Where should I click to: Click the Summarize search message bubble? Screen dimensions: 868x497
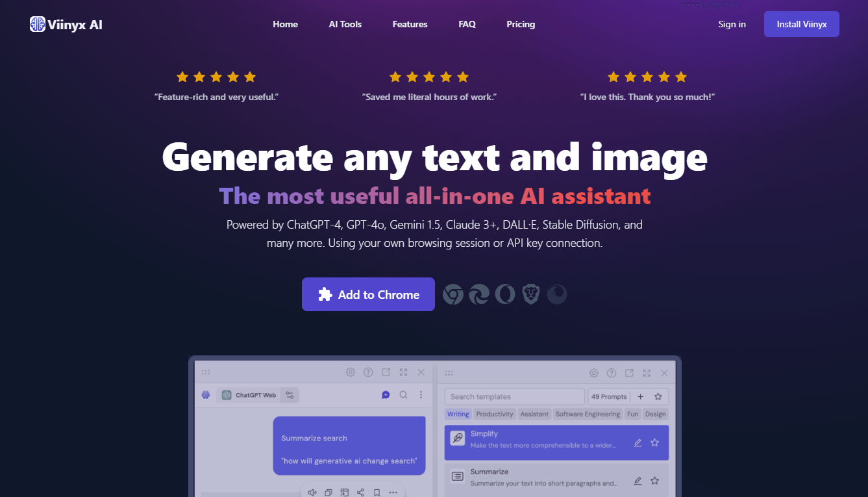[349, 446]
